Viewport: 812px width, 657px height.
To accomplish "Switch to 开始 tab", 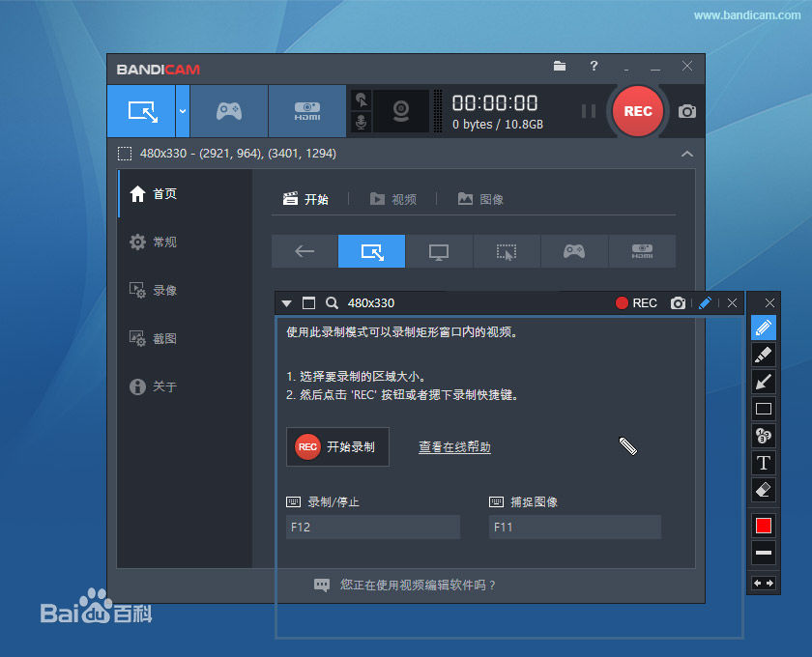I will (x=306, y=199).
